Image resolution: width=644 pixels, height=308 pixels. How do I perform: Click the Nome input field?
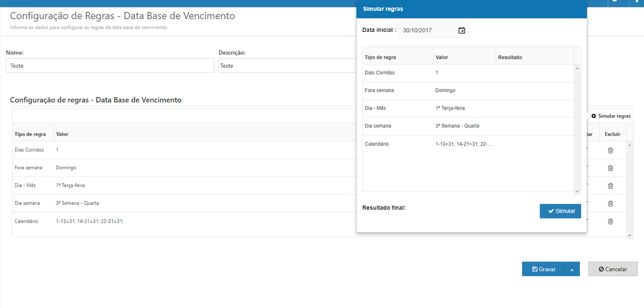[x=110, y=65]
